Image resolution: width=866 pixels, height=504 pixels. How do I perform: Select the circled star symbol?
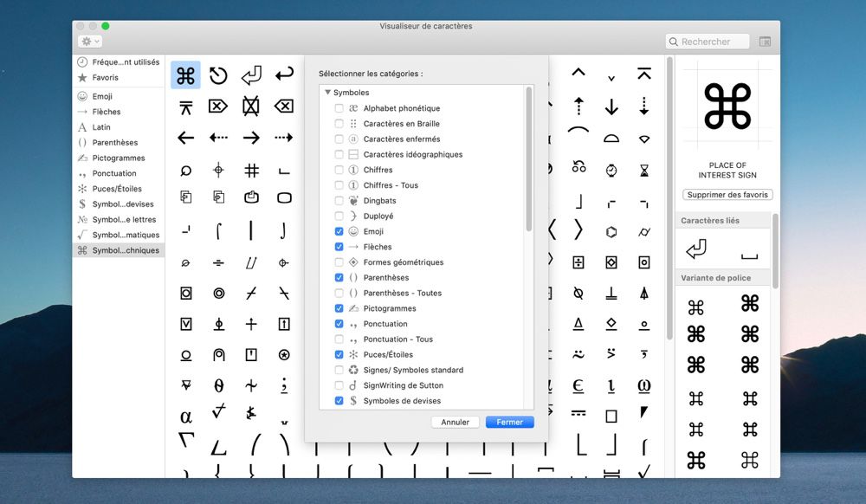[284, 355]
